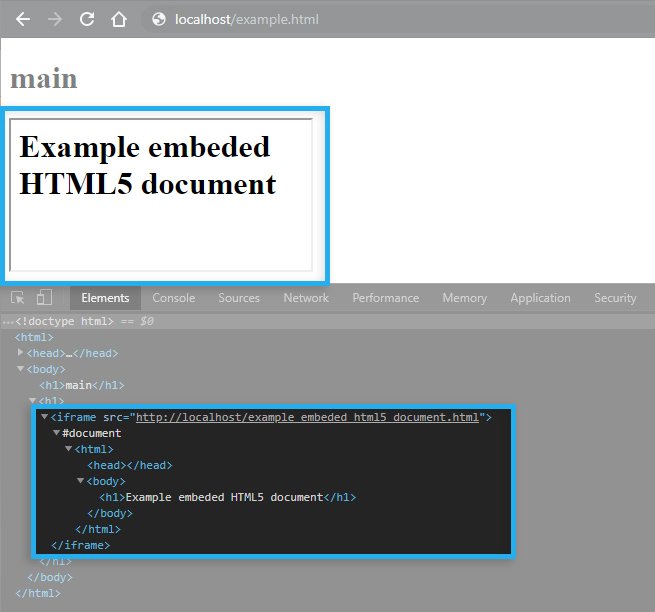Open the Application tab
Viewport: 655px width, 612px height.
click(x=540, y=298)
